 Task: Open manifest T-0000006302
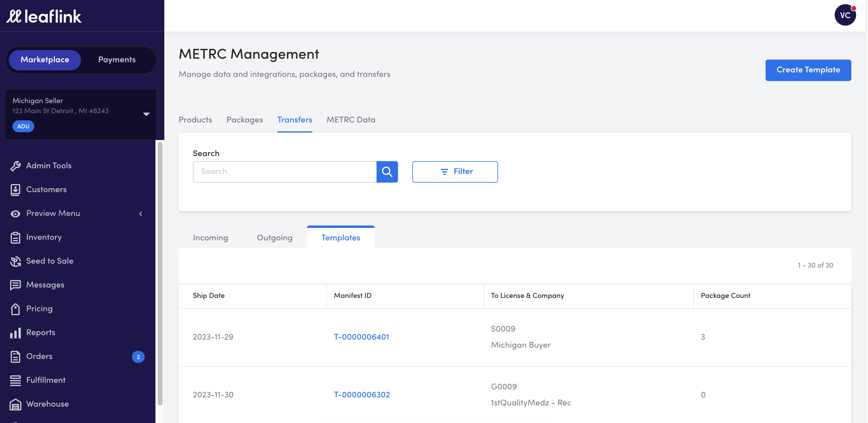point(362,395)
